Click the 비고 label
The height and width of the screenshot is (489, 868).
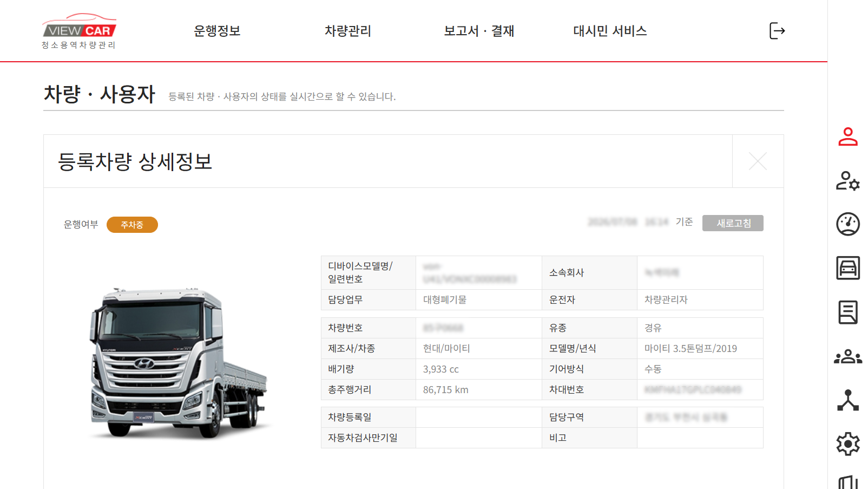tap(558, 438)
